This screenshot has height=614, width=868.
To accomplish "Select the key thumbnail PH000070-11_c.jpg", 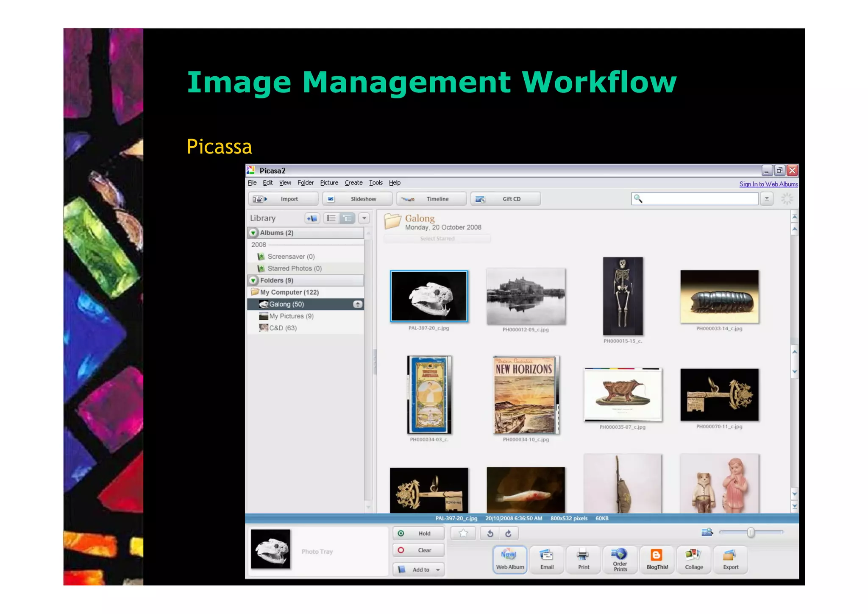I will click(719, 394).
